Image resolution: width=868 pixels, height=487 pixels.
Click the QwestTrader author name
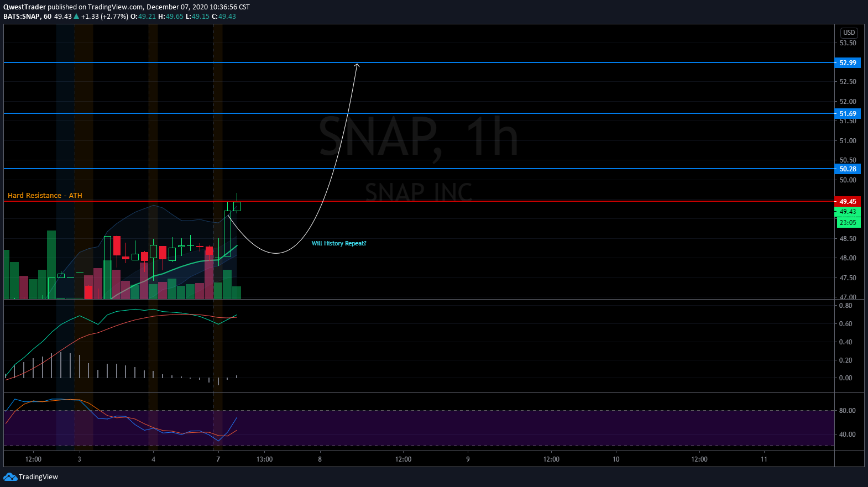click(24, 7)
